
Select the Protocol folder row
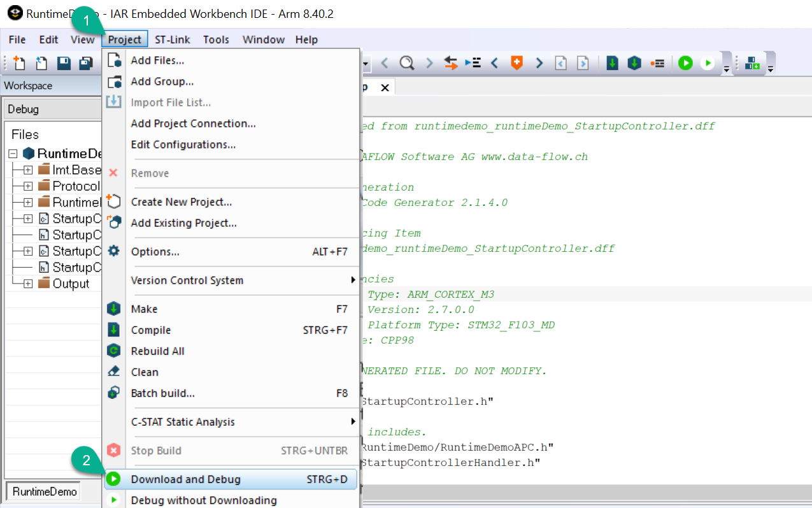coord(69,186)
